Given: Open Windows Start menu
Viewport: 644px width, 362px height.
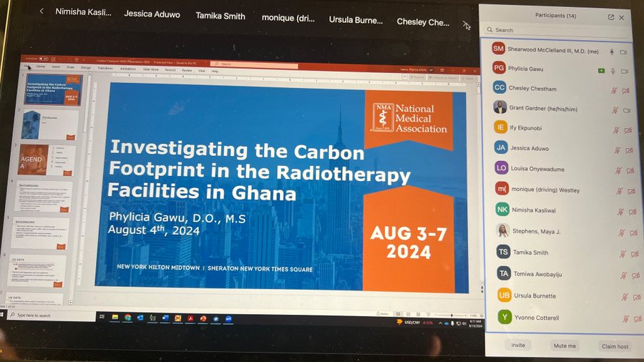Looking at the screenshot, I should pos(2,314).
